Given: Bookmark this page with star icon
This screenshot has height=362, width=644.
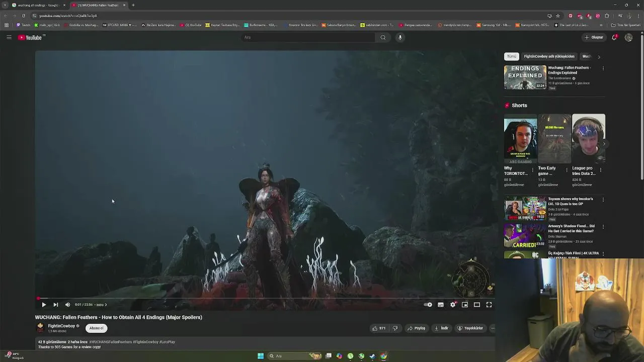Looking at the screenshot, I should point(558,16).
